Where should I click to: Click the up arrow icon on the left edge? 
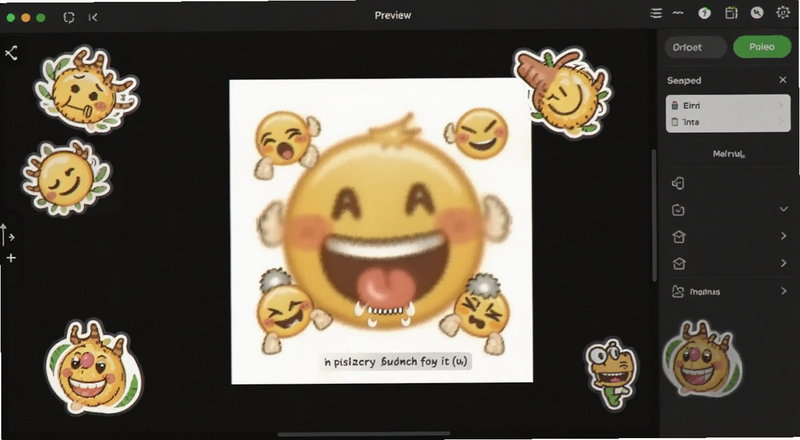click(x=4, y=235)
